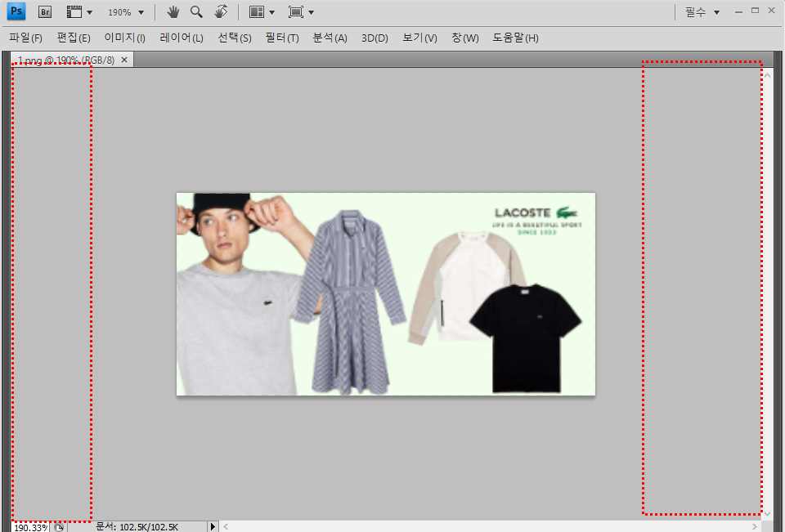Click the status bar preview icon beside zoom field
Screen dimensions: 785x532
tap(59, 527)
